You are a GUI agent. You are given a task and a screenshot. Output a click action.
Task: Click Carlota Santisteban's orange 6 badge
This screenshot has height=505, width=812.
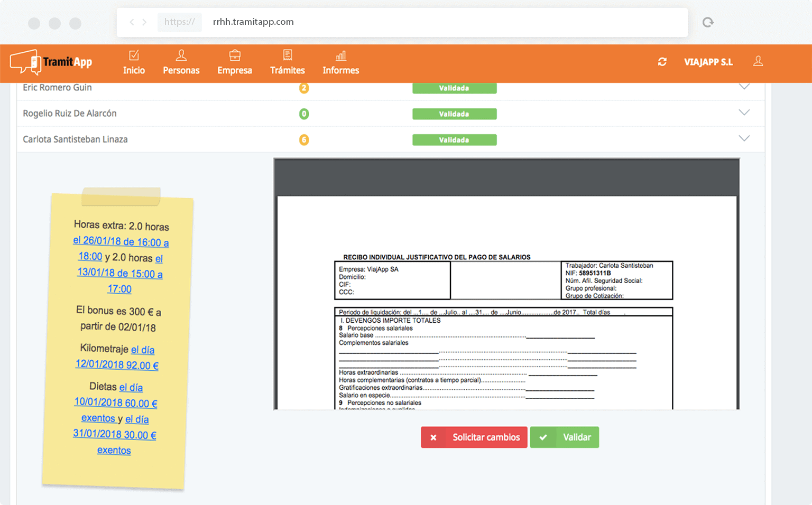[304, 139]
